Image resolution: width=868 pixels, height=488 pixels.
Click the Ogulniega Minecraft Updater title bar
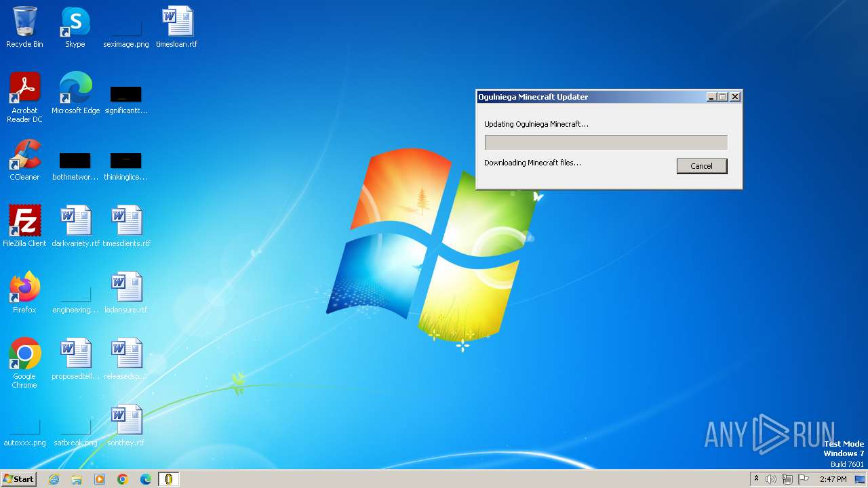(x=590, y=97)
